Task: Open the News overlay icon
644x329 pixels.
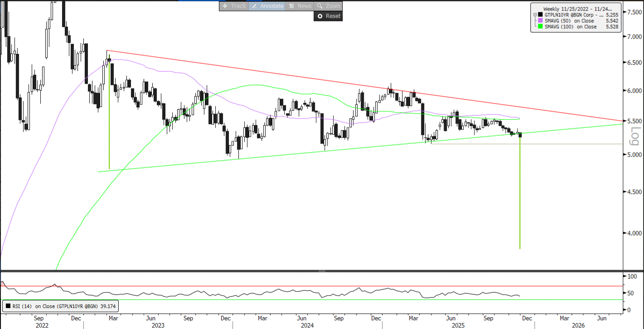Action: (292, 6)
